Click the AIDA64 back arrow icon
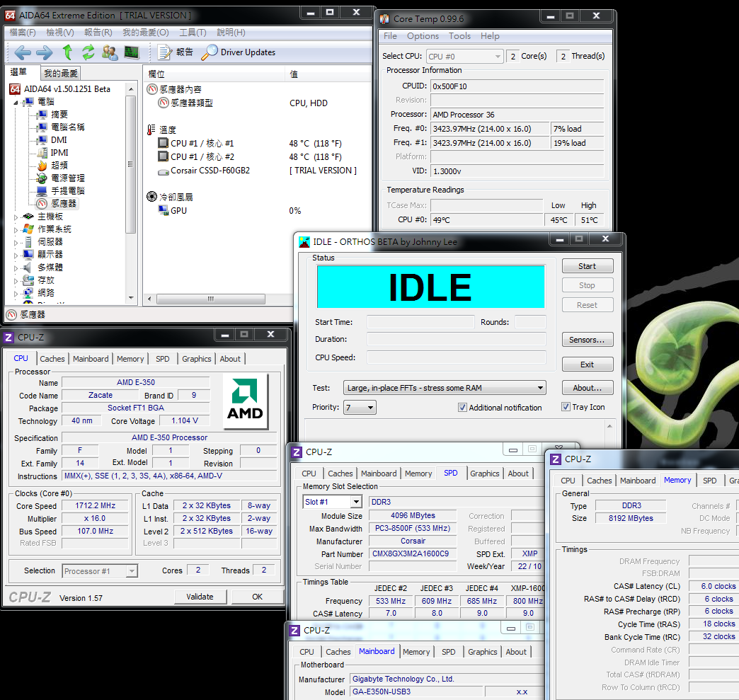The height and width of the screenshot is (700, 739). [23, 52]
